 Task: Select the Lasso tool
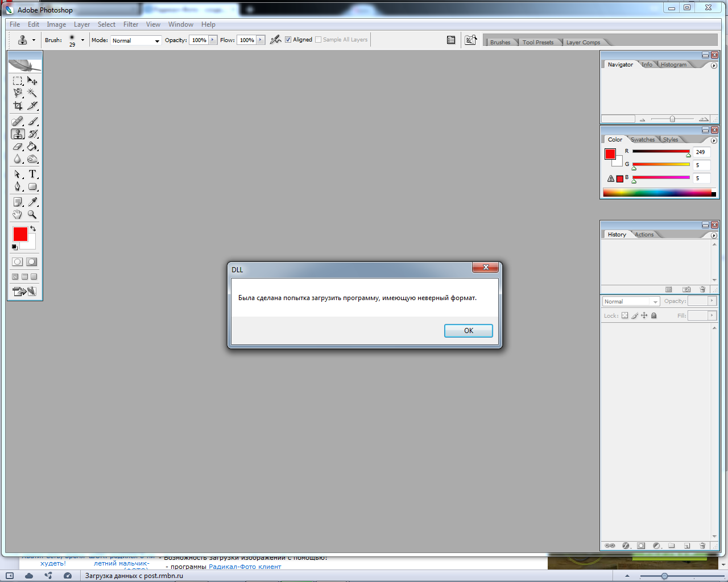click(18, 93)
